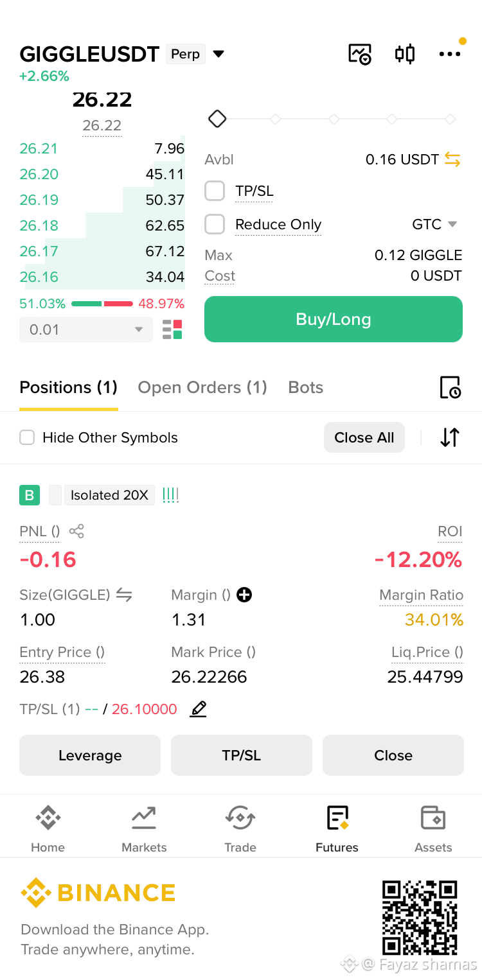Enable the TP/SL checkbox
The height and width of the screenshot is (980, 482).
(215, 191)
